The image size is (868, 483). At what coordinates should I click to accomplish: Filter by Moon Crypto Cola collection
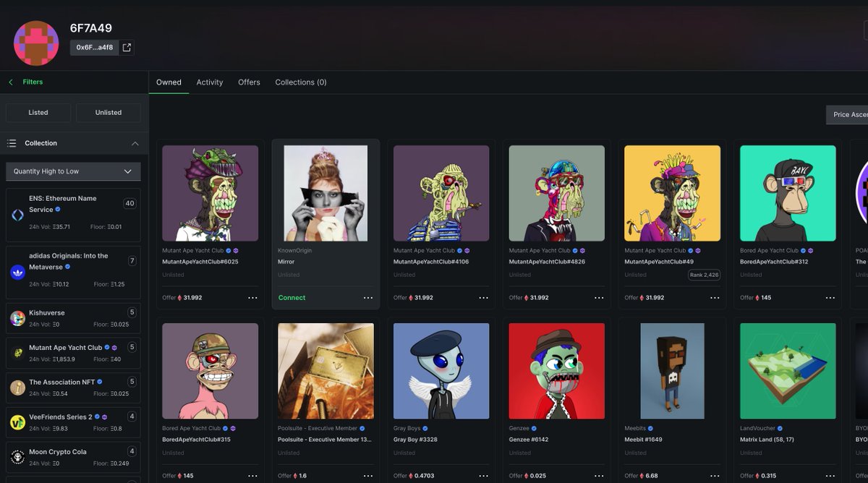coord(73,457)
